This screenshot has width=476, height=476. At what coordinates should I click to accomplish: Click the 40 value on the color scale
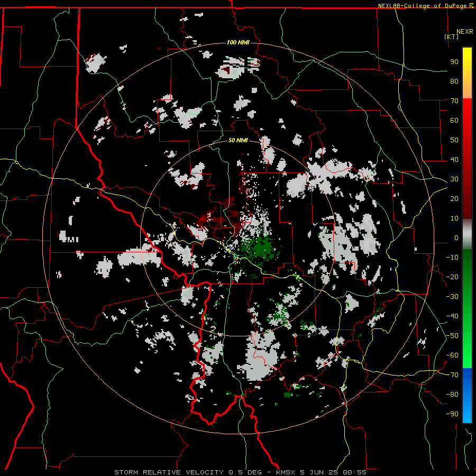click(x=454, y=159)
